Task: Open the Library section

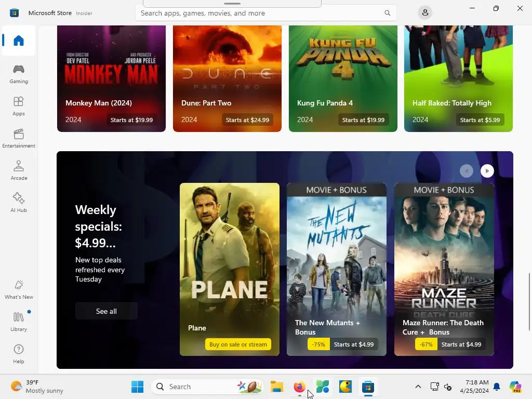Action: (x=19, y=322)
